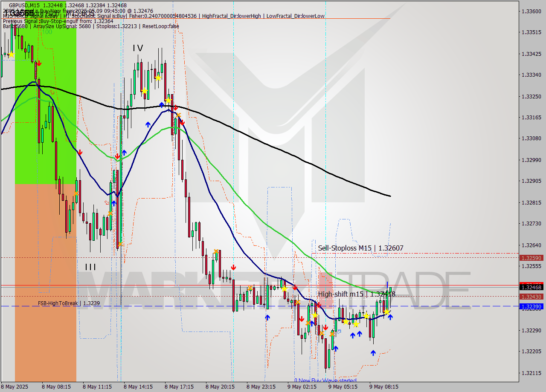Viewport: 546px width, 392px height.
Task: Click the red down arrow near 9 May 02:15
Action: pyautogui.click(x=302, y=318)
